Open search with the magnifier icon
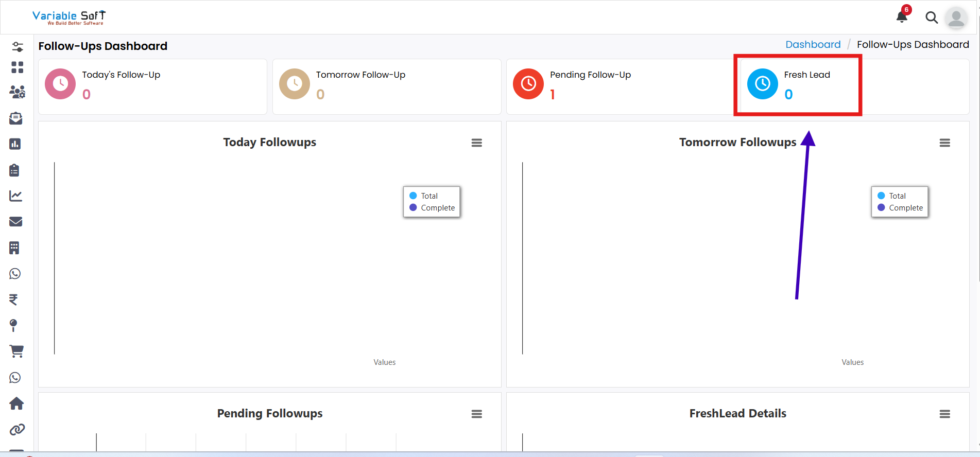980x457 pixels. point(931,17)
